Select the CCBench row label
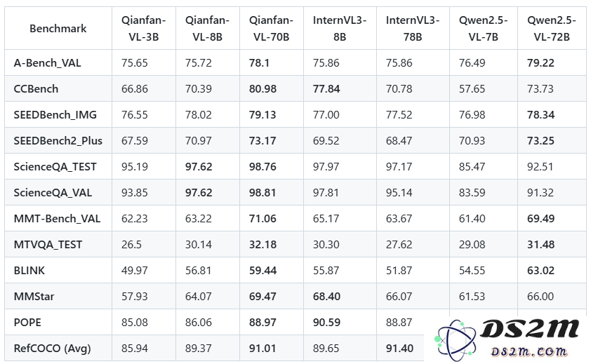 [36, 88]
